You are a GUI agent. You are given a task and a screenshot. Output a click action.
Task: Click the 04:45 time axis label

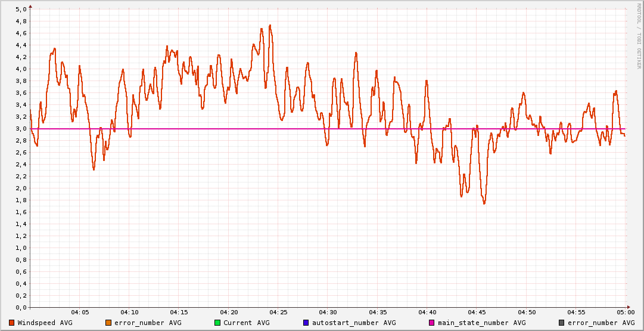point(477,313)
